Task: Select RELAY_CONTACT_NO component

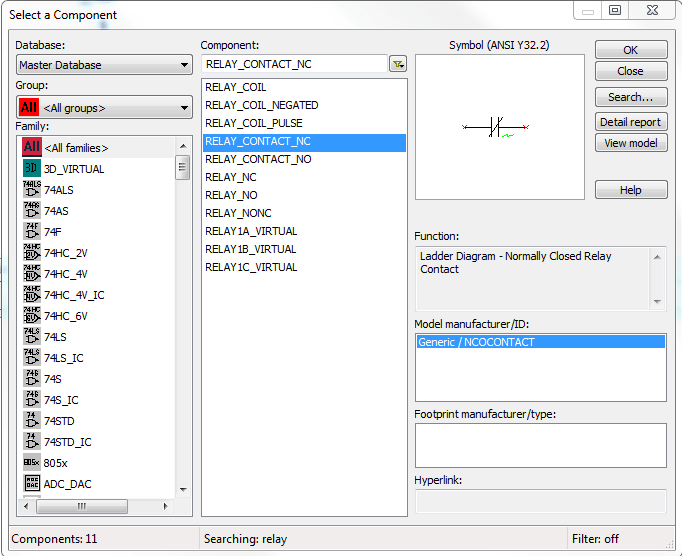Action: (304, 159)
